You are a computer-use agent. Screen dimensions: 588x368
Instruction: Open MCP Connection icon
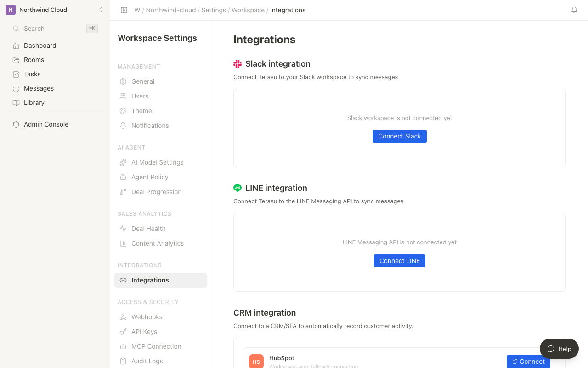[x=123, y=346]
